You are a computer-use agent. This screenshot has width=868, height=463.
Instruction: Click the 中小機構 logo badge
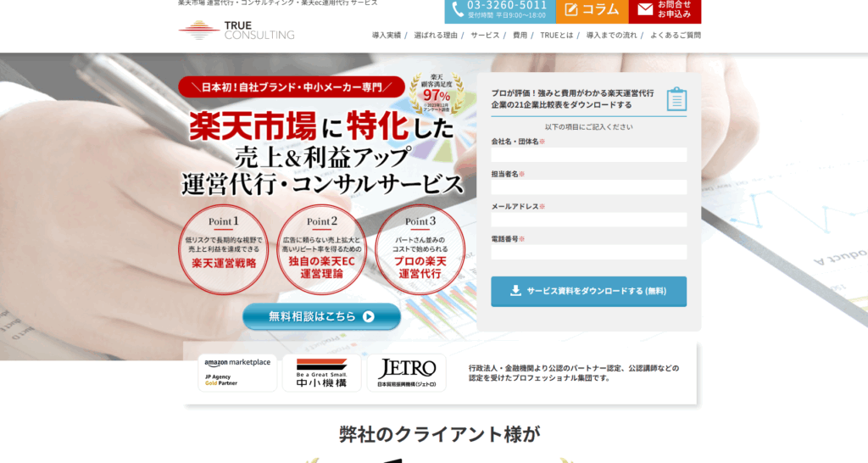[x=321, y=372]
